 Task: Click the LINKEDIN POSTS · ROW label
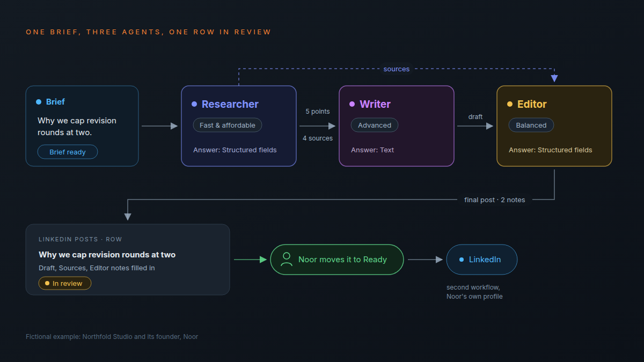[x=80, y=239]
